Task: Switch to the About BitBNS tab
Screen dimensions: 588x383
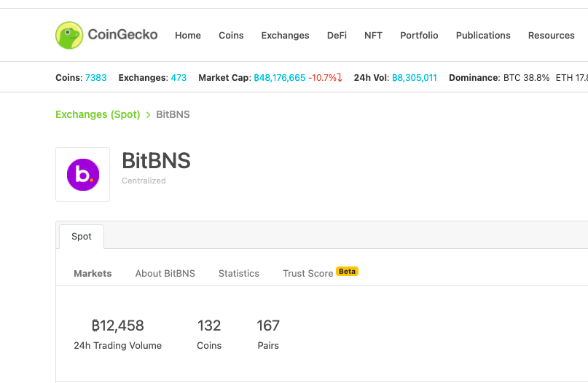Action: click(x=165, y=274)
